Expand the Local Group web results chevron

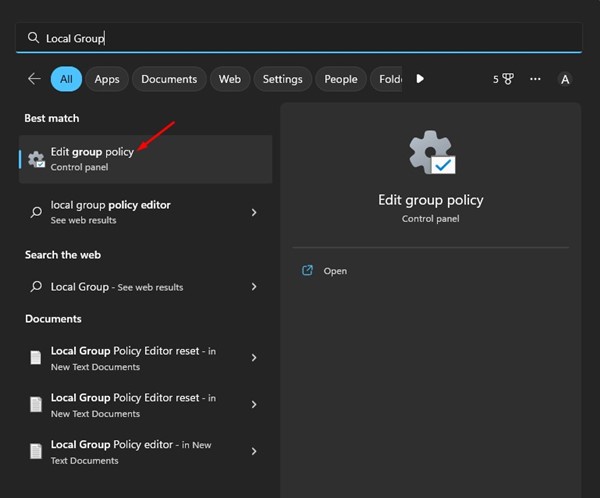tap(254, 287)
